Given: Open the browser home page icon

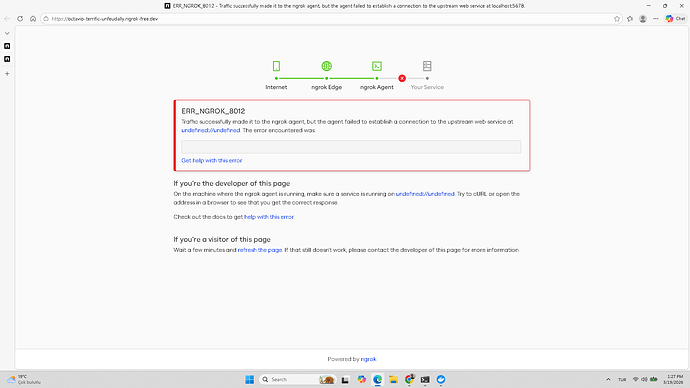Looking at the screenshot, I should [33, 19].
